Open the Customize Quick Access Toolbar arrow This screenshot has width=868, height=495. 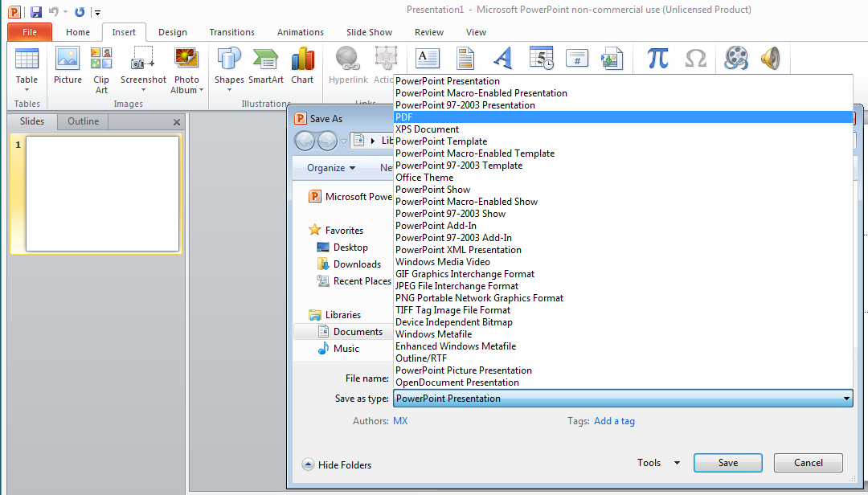pos(97,12)
